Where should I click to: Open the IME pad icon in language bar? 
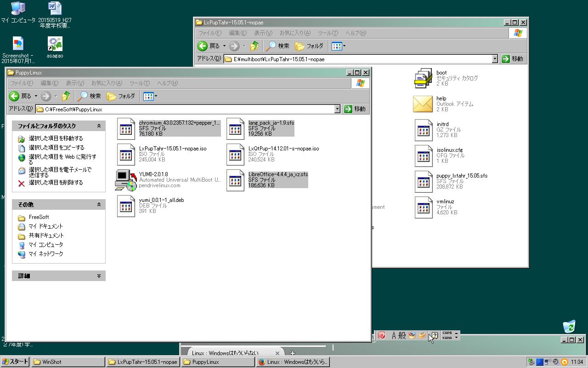coord(412,335)
